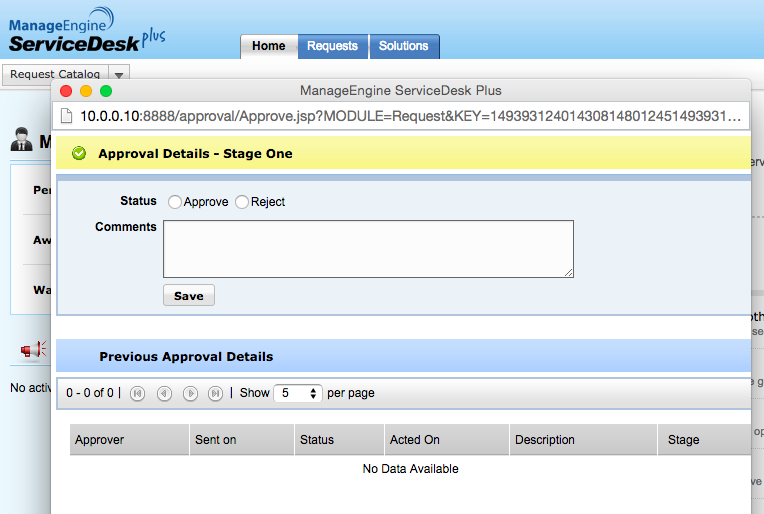Click the megaphone announcements icon
764x514 pixels.
point(34,349)
